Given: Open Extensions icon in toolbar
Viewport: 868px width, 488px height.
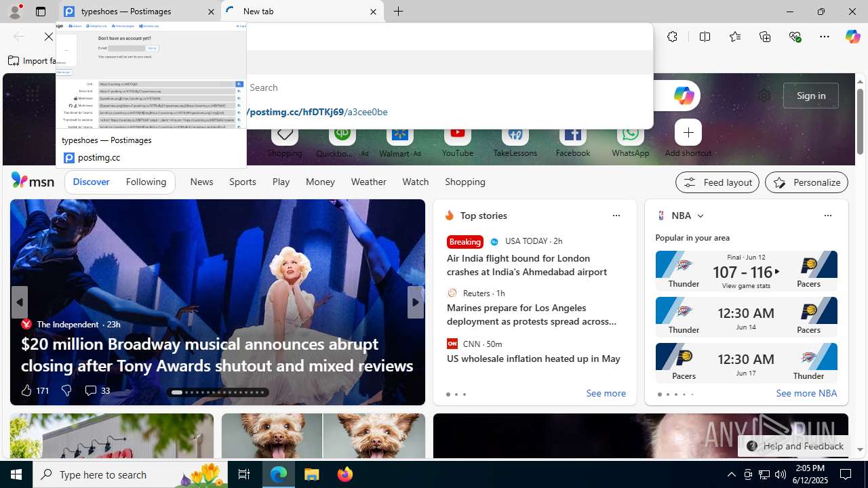Looking at the screenshot, I should pos(672,37).
